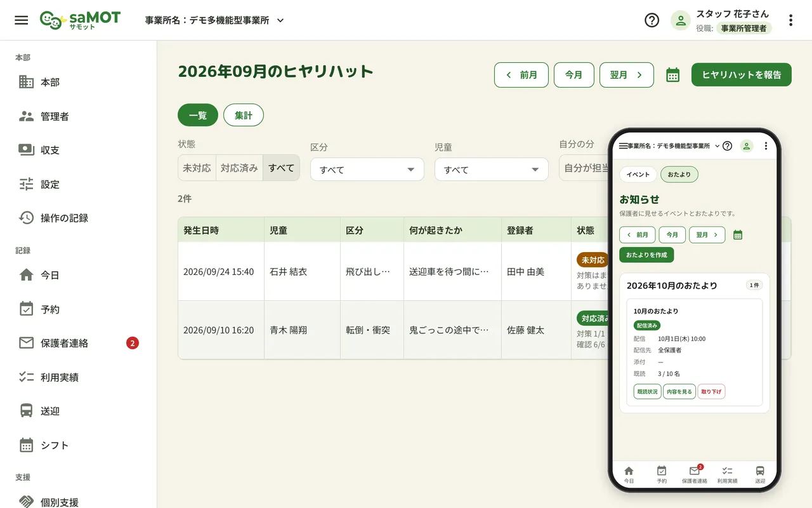Click the 収支 money icon in the sidebar
The image size is (812, 508).
tap(26, 150)
